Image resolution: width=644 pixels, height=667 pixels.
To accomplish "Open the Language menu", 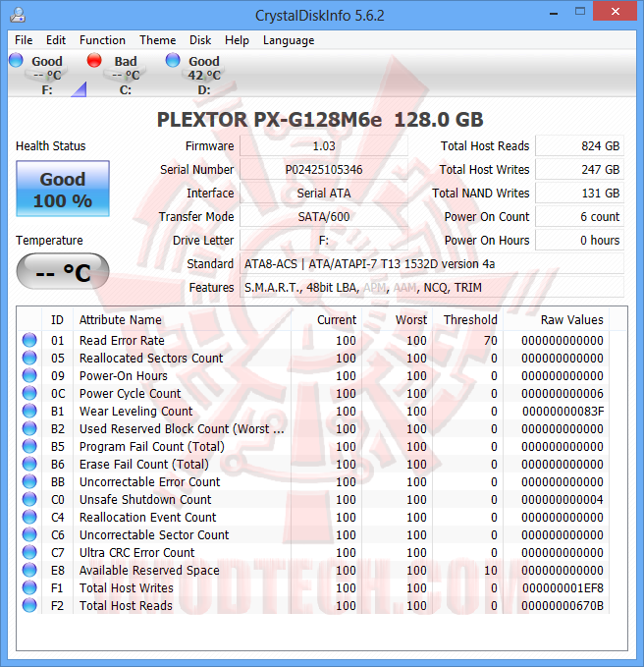I will click(289, 40).
